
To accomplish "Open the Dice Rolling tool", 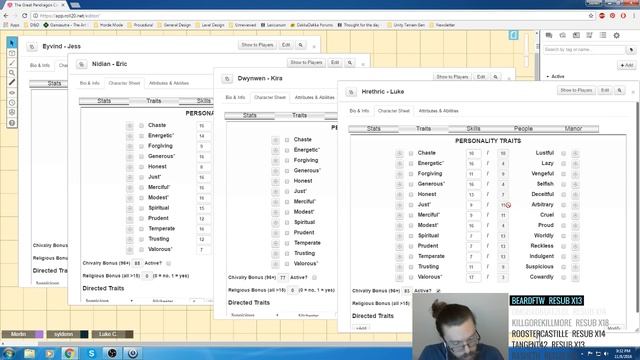I will point(12,112).
